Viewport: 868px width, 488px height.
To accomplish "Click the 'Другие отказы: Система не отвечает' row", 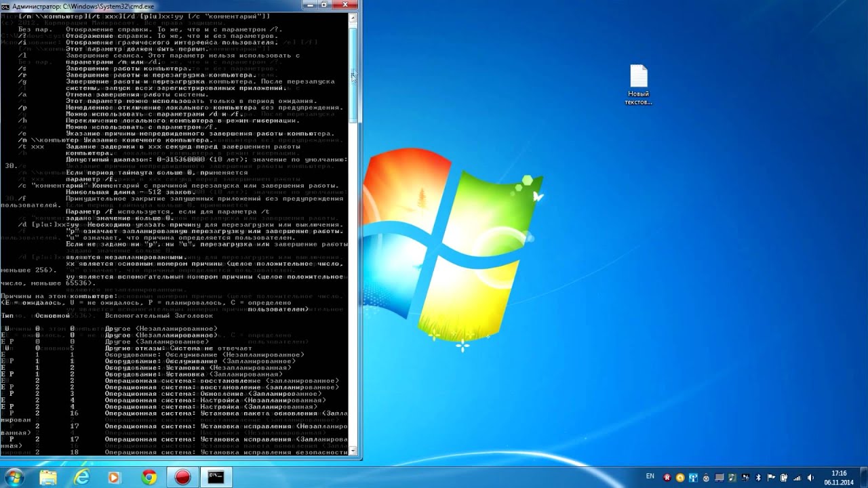I will pos(178,348).
